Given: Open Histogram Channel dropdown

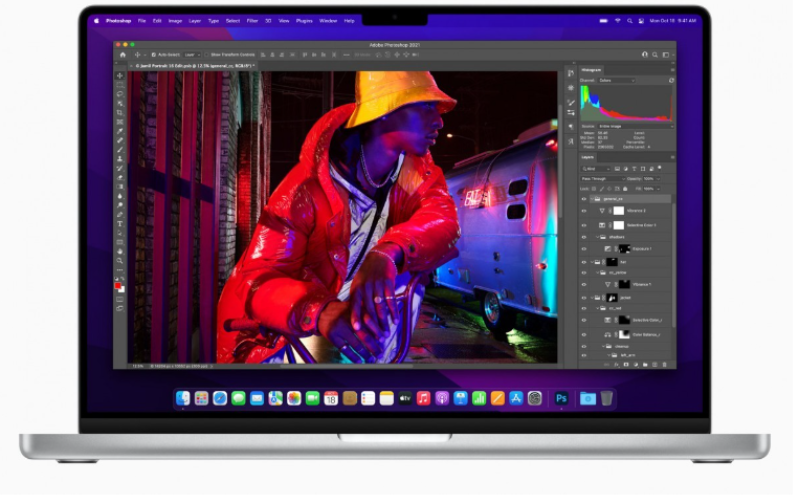Looking at the screenshot, I should pos(617,81).
